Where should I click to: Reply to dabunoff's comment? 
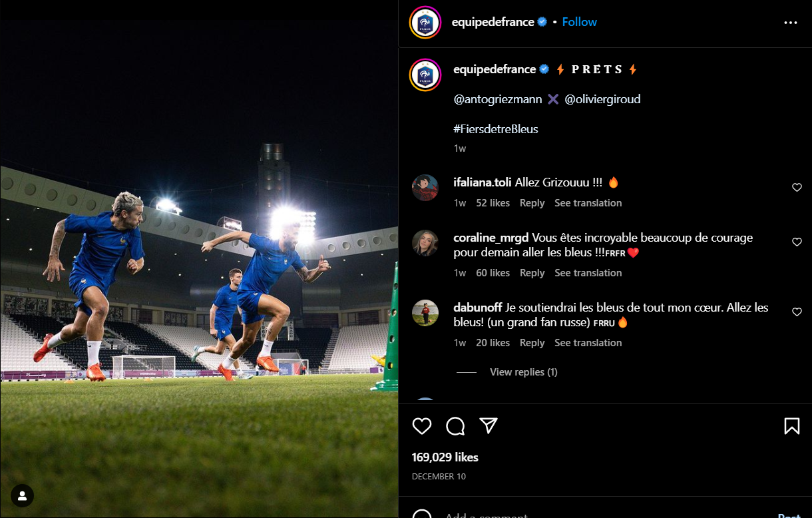coord(532,343)
